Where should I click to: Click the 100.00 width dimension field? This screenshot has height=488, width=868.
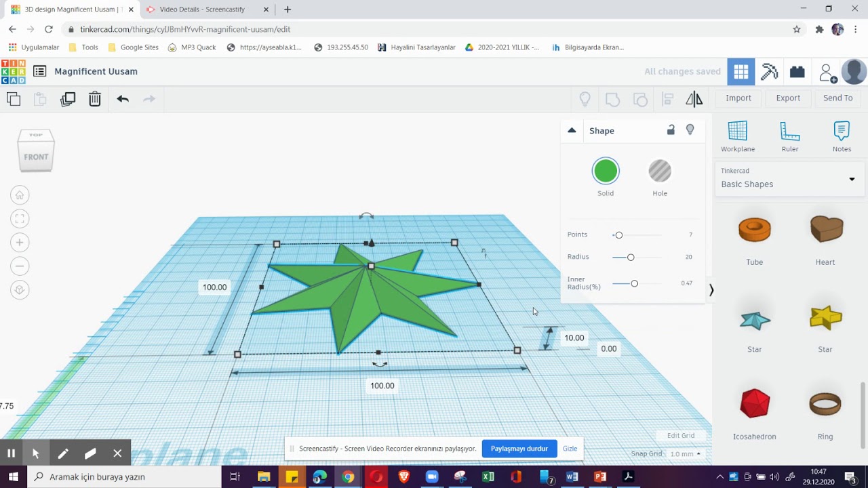[x=382, y=386]
